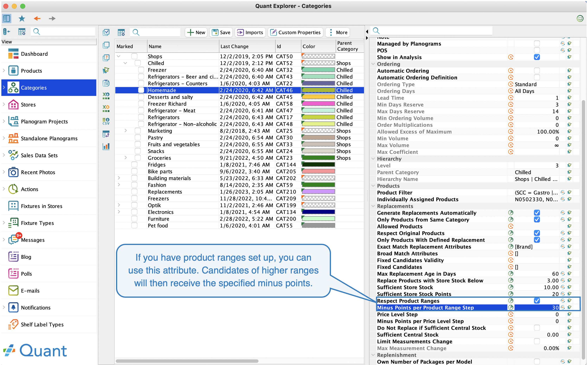Enable Managed by Planograms checkbox

537,43
